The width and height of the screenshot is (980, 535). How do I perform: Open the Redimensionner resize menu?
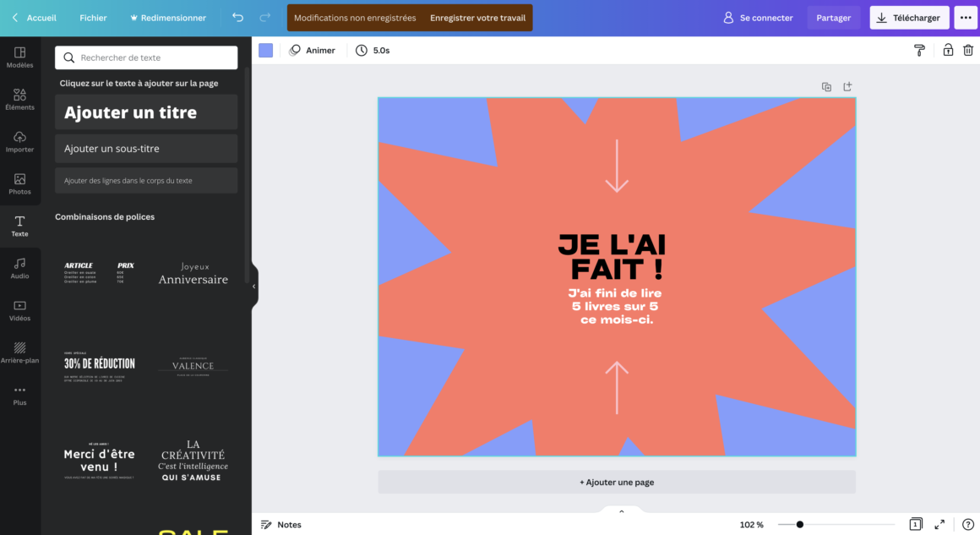click(167, 18)
